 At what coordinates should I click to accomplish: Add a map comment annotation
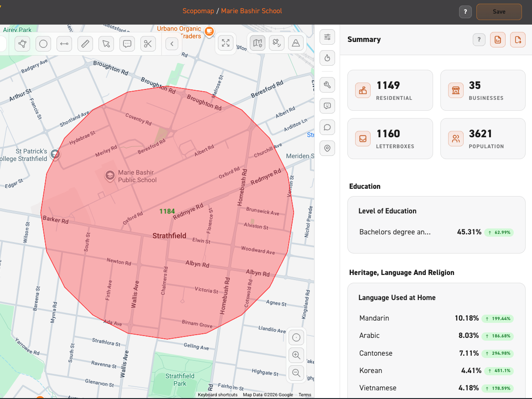click(x=127, y=44)
